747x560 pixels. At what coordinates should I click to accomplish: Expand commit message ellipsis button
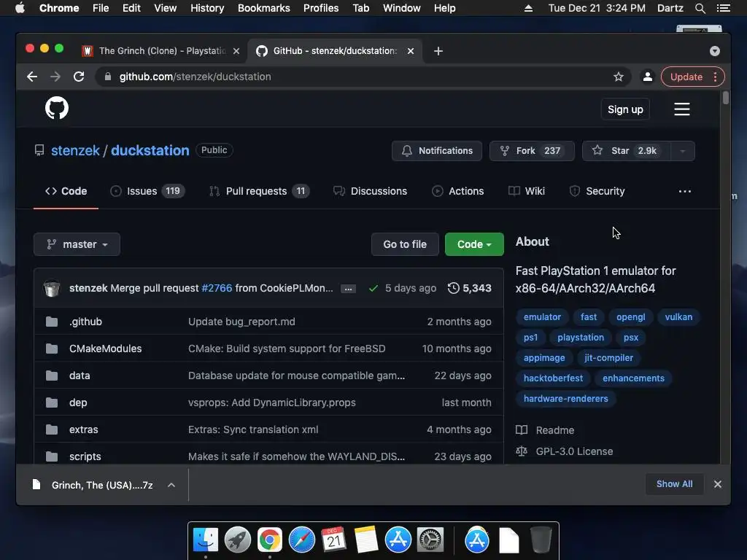pos(348,289)
